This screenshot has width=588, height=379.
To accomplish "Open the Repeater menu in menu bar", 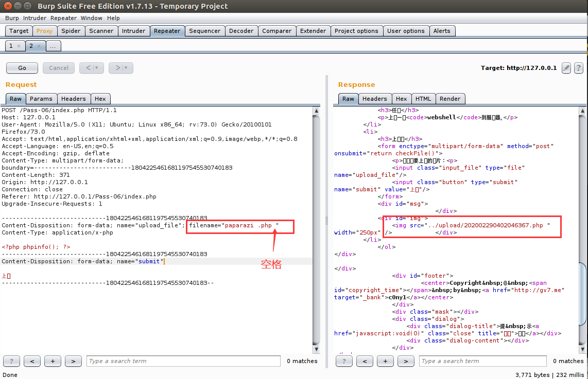I will tap(63, 18).
